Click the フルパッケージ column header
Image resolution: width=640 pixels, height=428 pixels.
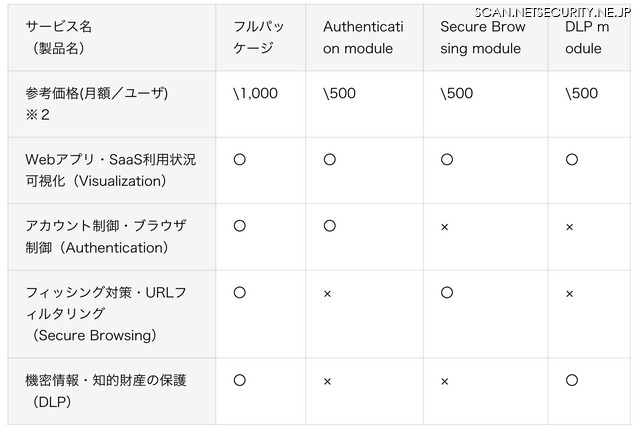coord(258,37)
